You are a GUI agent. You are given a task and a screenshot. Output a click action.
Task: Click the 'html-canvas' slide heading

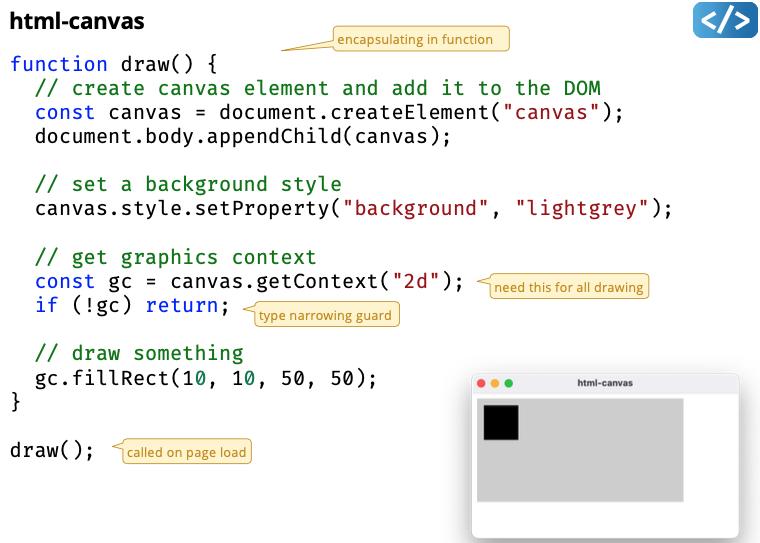(x=77, y=20)
